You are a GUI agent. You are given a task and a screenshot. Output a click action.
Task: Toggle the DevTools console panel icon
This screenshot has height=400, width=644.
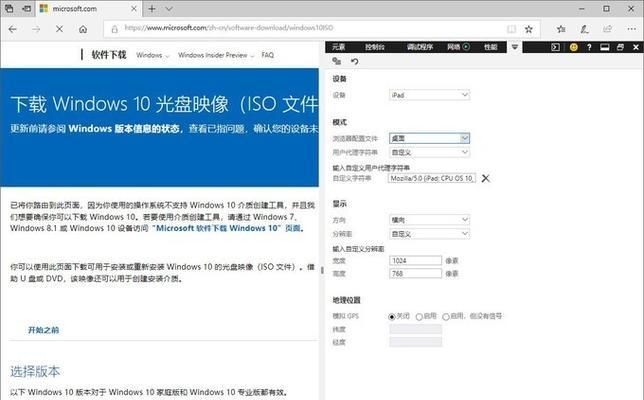tap(555, 47)
